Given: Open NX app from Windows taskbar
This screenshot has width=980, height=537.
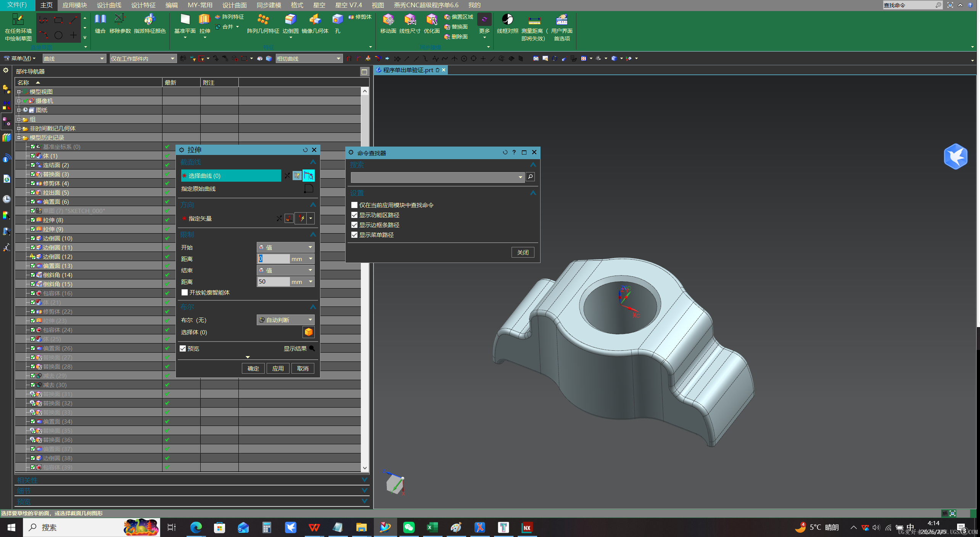Looking at the screenshot, I should 527,527.
